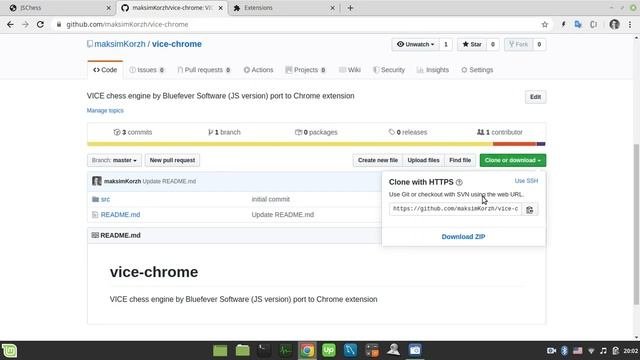
Task: Open the Chrome profile avatar
Action: 614,24
